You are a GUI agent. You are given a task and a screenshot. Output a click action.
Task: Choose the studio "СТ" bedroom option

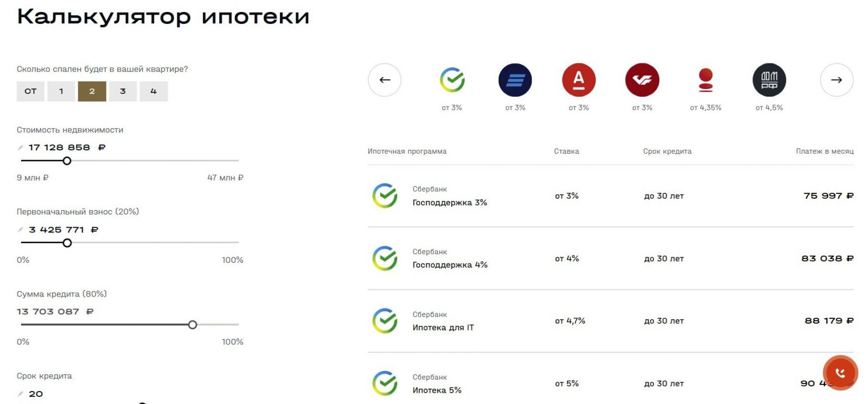point(30,91)
